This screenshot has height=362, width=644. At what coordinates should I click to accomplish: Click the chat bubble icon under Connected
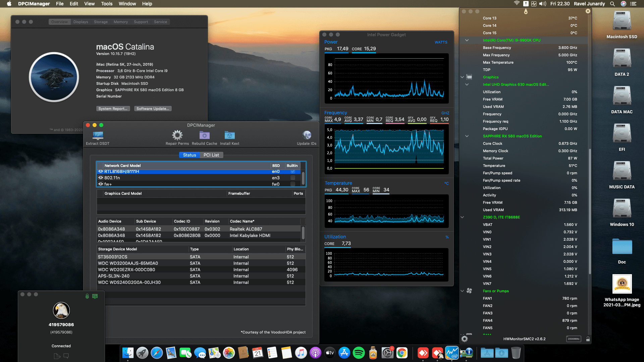tap(66, 356)
